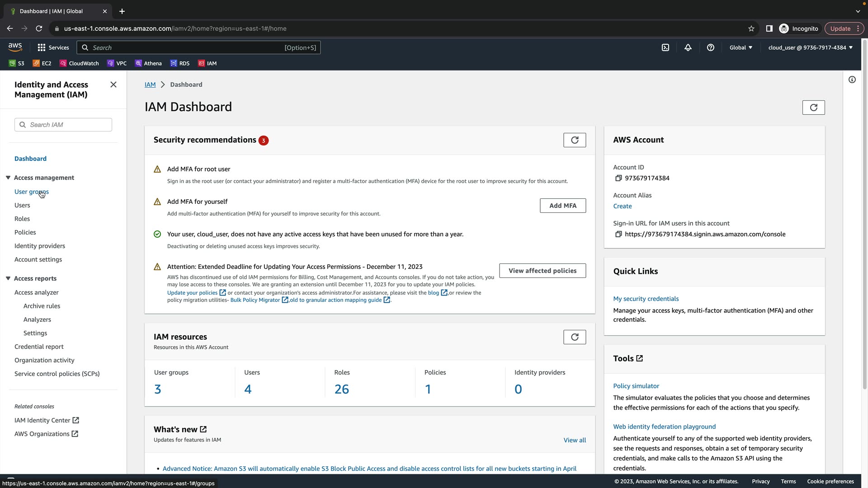Viewport: 868px width, 488px height.
Task: Expand the cloud_user account menu
Action: (x=810, y=47)
